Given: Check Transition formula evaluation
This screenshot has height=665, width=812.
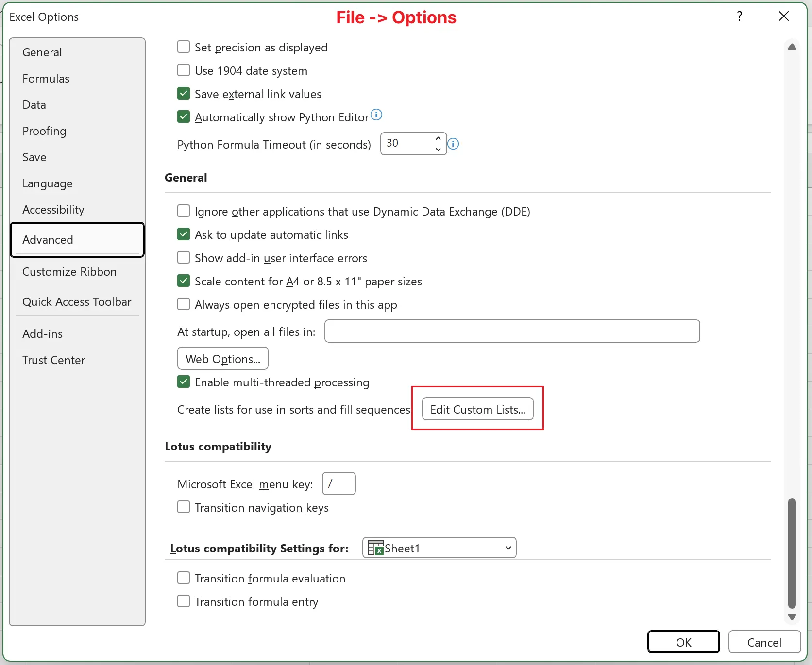Looking at the screenshot, I should point(183,578).
